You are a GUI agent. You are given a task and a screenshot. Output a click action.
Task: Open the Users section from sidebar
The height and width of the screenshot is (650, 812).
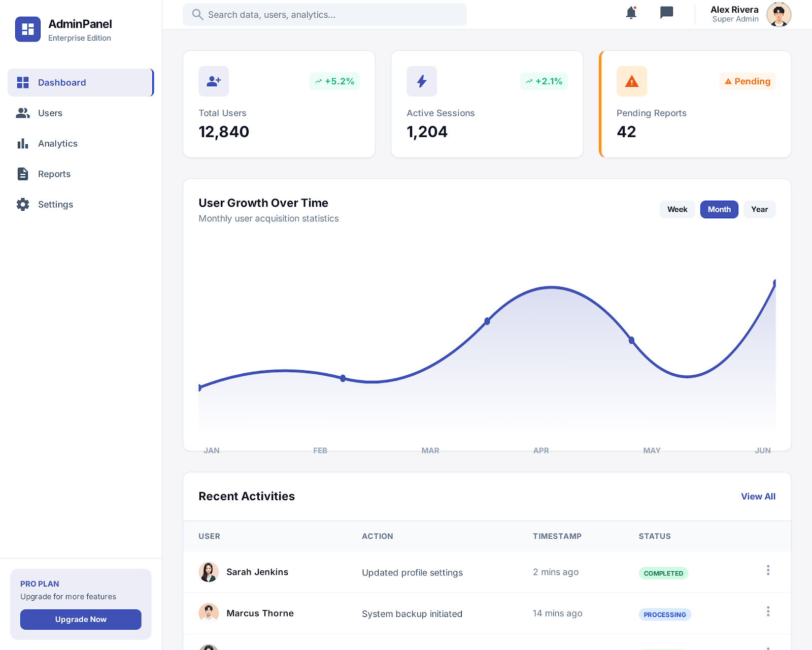pyautogui.click(x=50, y=113)
